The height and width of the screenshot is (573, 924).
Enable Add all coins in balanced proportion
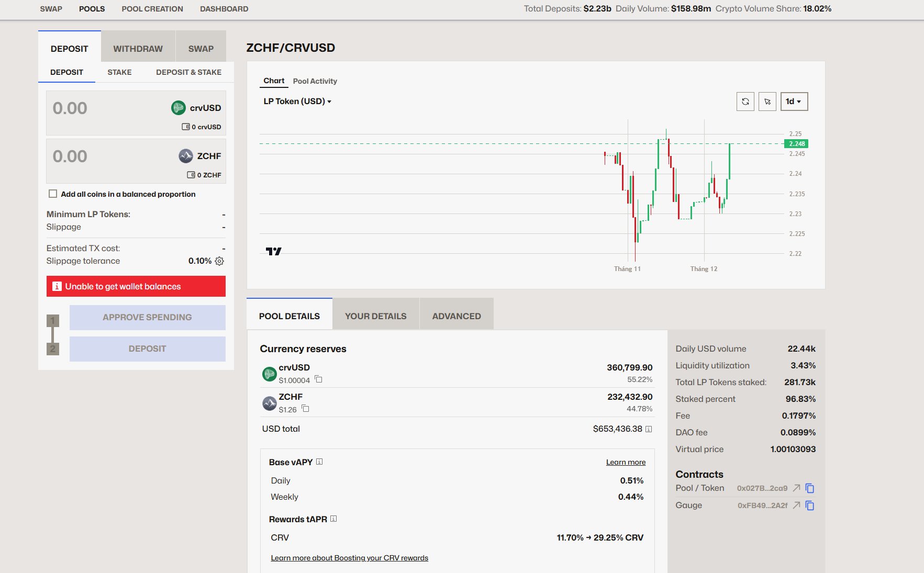click(53, 194)
